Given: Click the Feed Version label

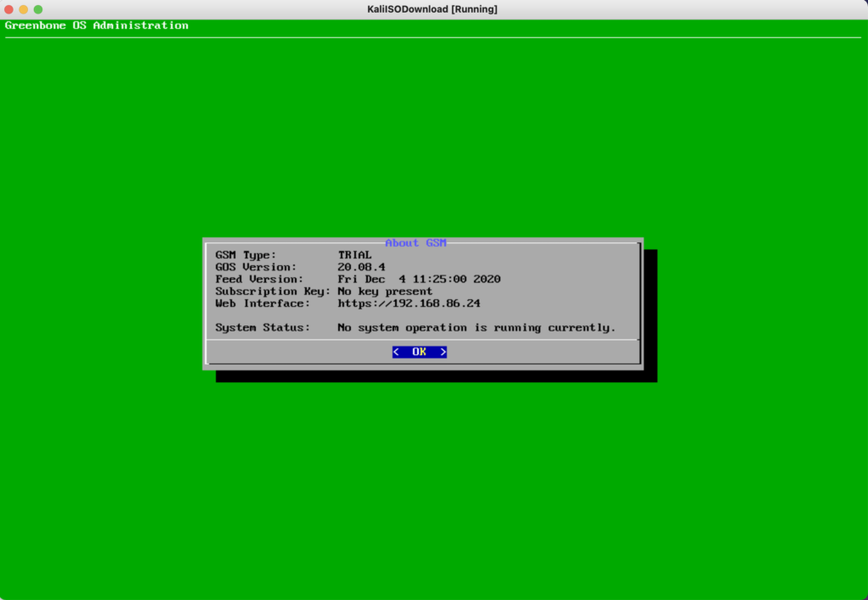Looking at the screenshot, I should coord(259,280).
